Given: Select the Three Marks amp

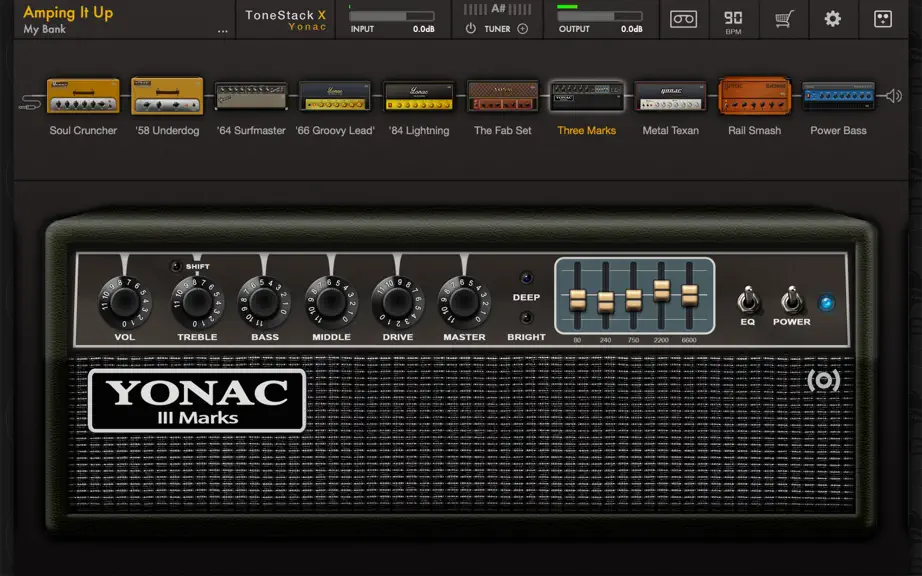Looking at the screenshot, I should coord(587,96).
